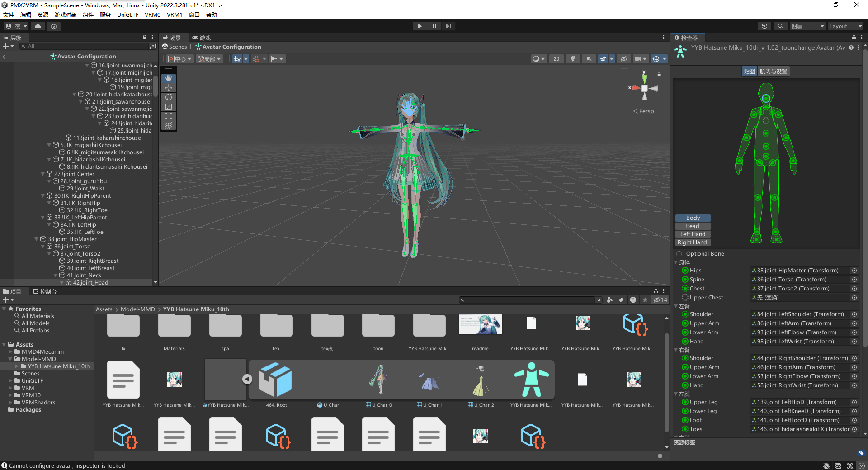This screenshot has height=470, width=868.
Task: Click Model-MMD in project breadcrumb
Action: point(138,309)
